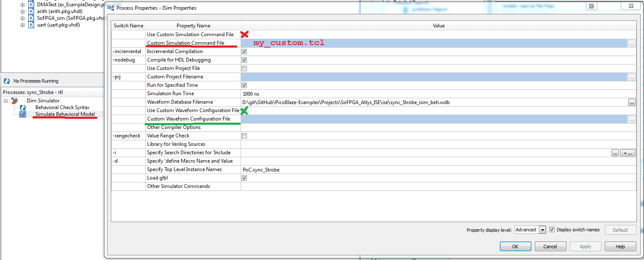The height and width of the screenshot is (260, 644).
Task: Click the context help icon in the dialog title bar
Action: tap(592, 6)
